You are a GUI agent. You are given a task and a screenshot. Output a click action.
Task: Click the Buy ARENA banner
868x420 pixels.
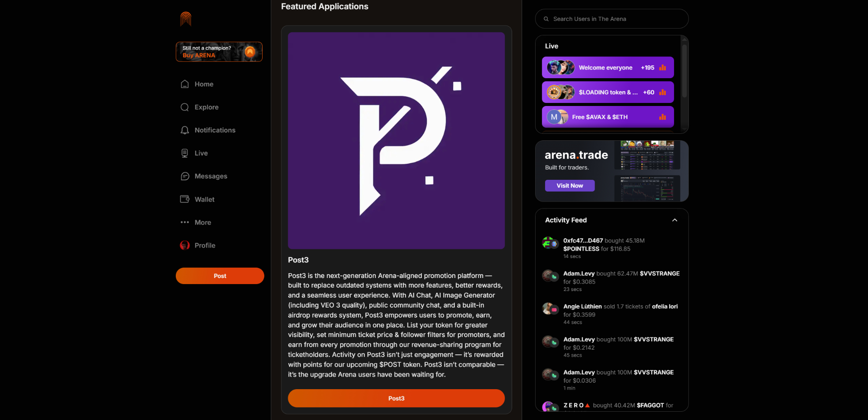(219, 52)
